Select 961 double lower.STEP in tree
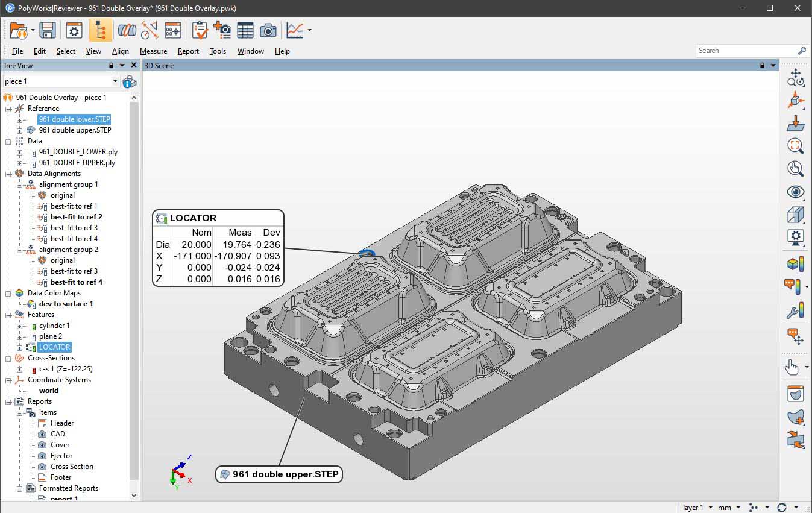 pyautogui.click(x=75, y=119)
